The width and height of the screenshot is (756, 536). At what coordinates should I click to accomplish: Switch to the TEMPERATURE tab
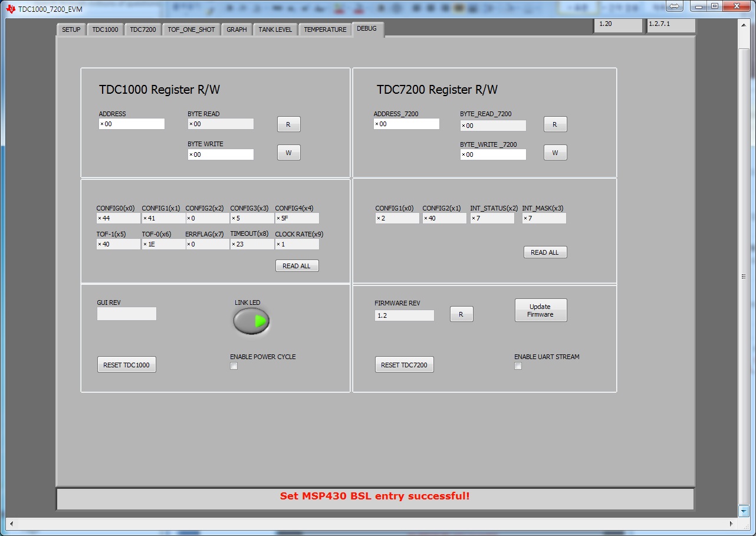pyautogui.click(x=325, y=29)
